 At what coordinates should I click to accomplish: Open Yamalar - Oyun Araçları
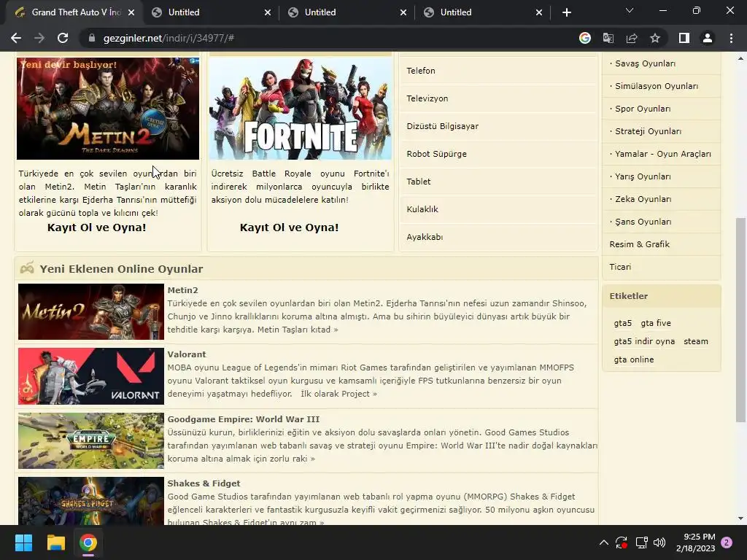click(x=661, y=154)
